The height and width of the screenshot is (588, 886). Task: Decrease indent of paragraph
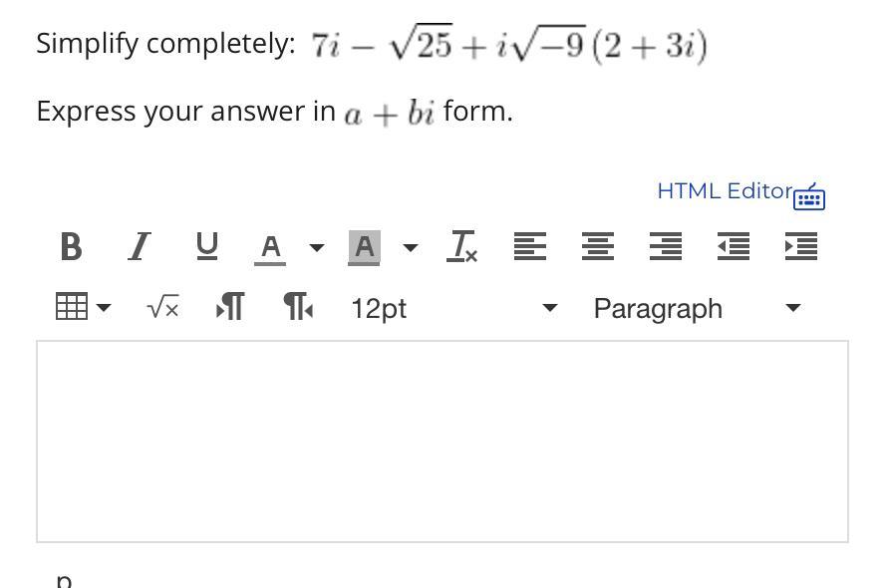pyautogui.click(x=734, y=246)
